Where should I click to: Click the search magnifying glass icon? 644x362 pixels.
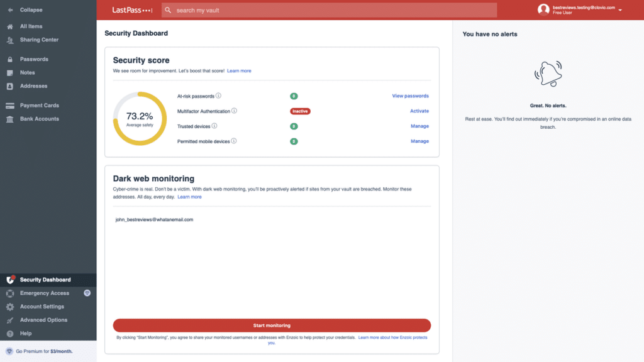[168, 10]
